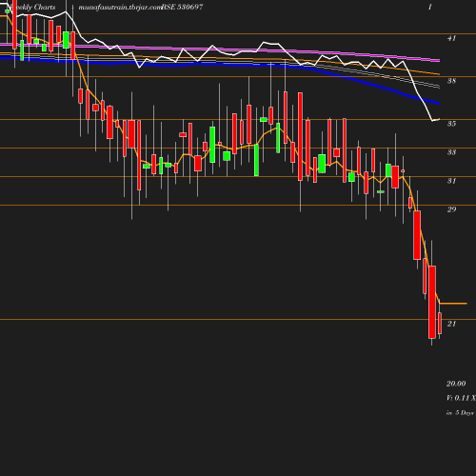Click the price axis label 35

click(451, 124)
